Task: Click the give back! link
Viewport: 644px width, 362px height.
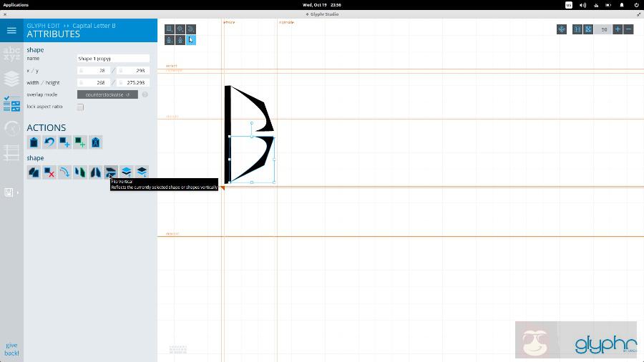Action: pos(11,349)
